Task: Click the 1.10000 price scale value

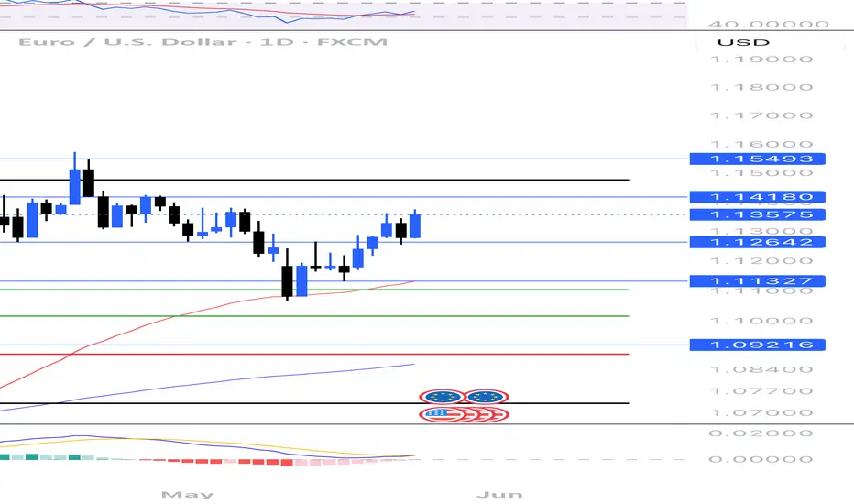Action: point(761,321)
